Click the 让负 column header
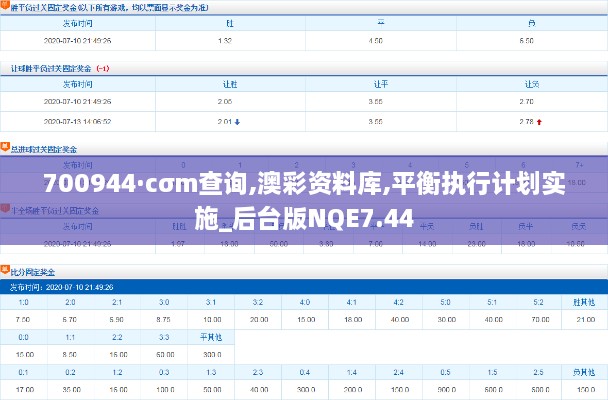 (x=532, y=84)
